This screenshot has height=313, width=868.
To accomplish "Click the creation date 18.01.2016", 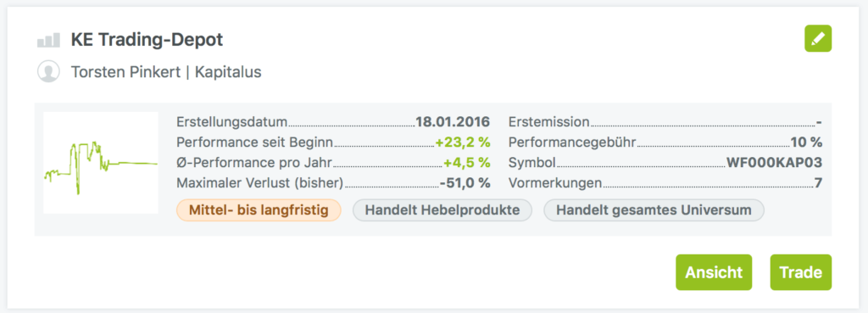I will click(453, 122).
